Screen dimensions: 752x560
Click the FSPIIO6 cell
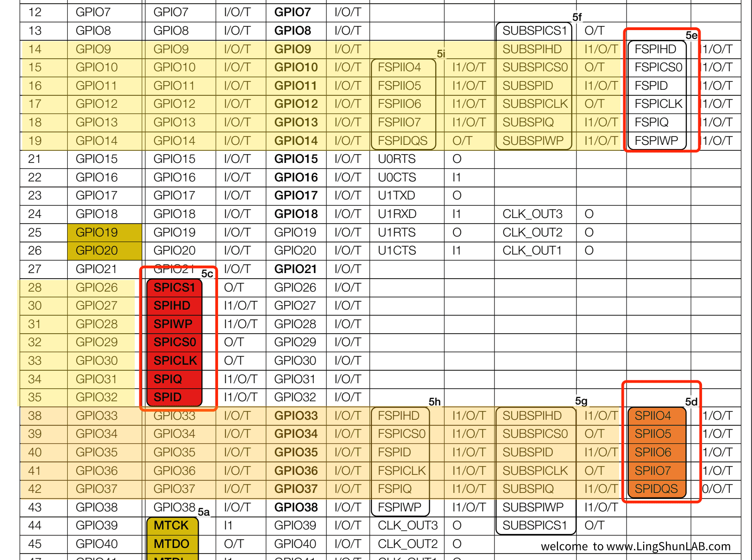coord(403,104)
